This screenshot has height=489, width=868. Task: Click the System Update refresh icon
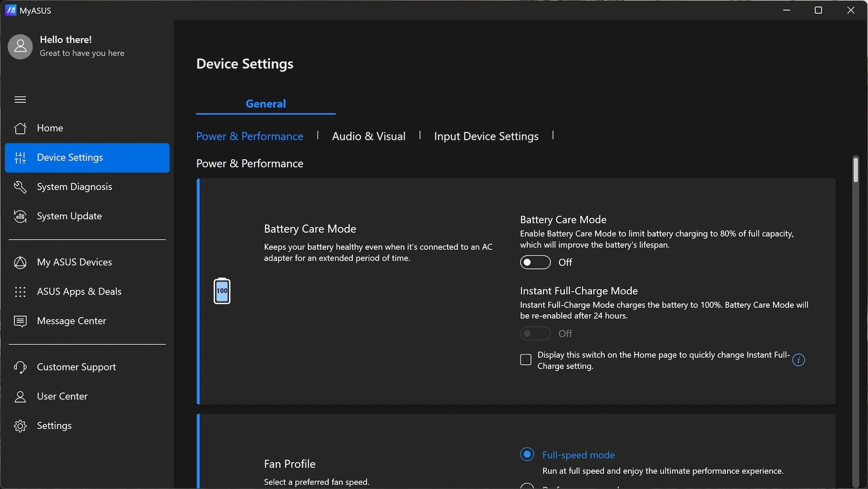(20, 216)
